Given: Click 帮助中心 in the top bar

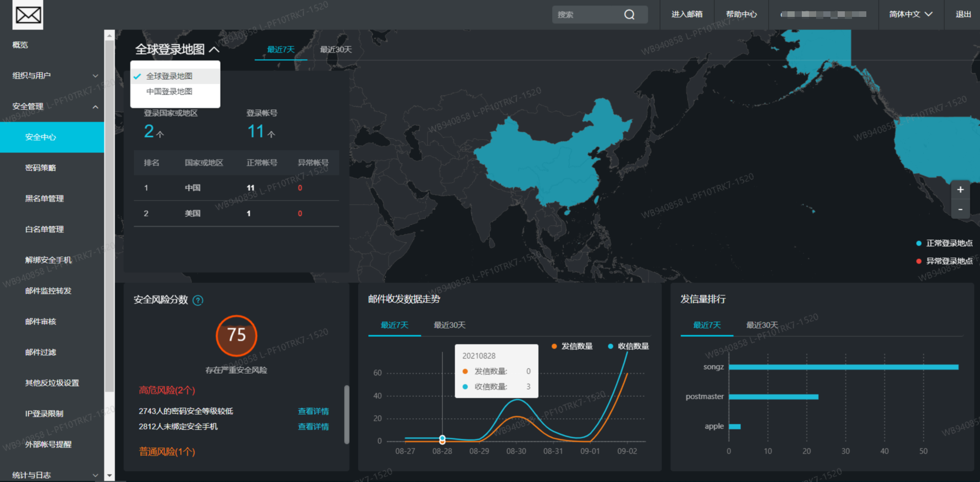Looking at the screenshot, I should point(741,14).
